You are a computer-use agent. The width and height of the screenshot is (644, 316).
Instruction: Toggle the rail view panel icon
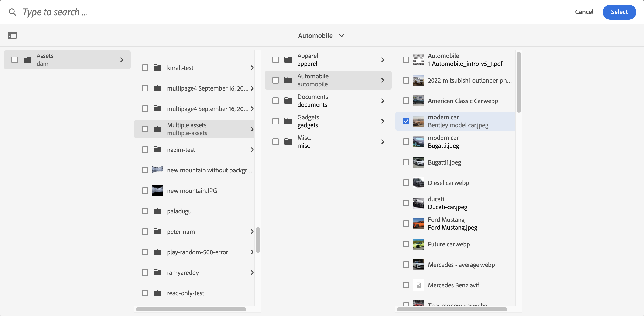tap(12, 35)
